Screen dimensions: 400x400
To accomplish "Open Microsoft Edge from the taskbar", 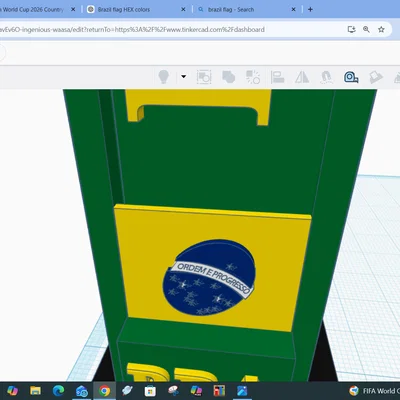I will pyautogui.click(x=58, y=390).
